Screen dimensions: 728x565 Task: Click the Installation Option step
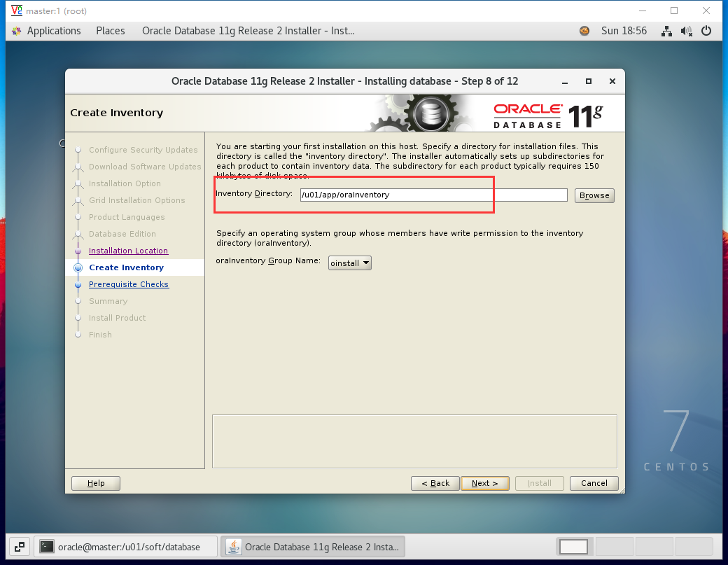tap(125, 183)
